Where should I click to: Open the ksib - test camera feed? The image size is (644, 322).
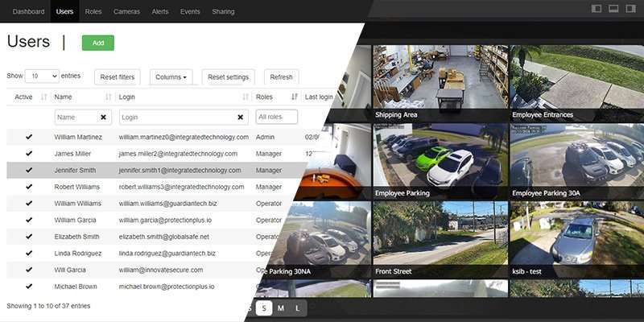576,239
